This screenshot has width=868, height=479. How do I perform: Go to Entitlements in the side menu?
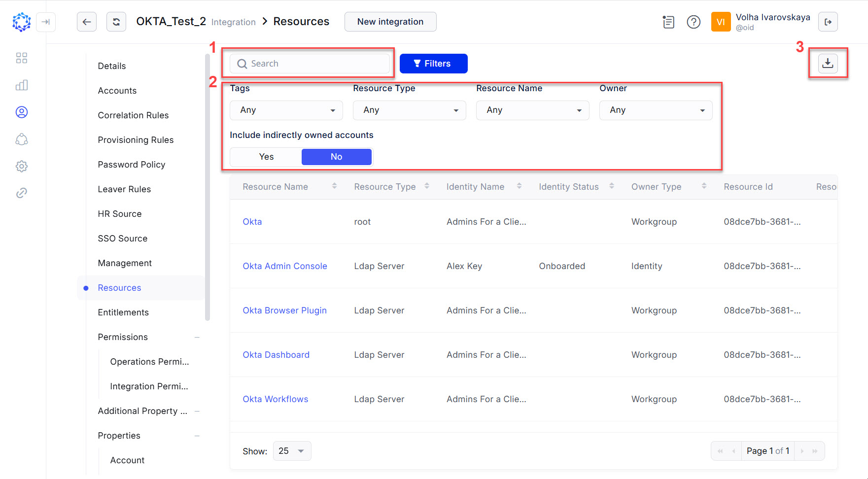tap(123, 312)
